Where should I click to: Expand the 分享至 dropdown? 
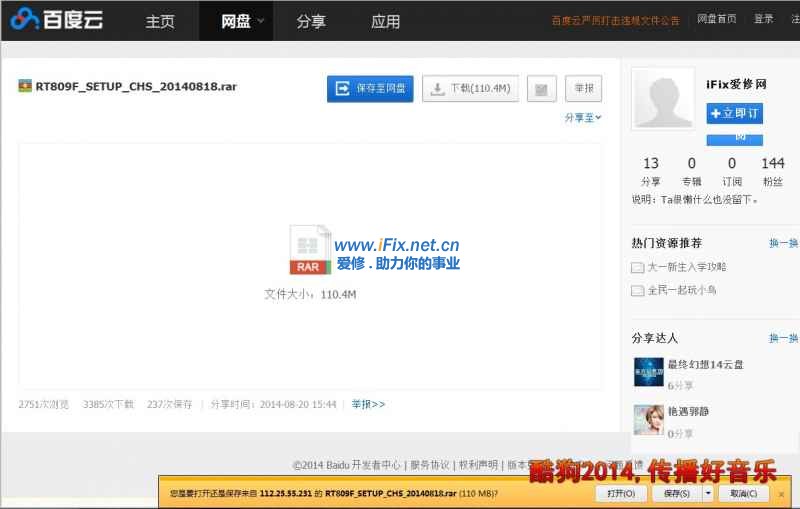583,118
